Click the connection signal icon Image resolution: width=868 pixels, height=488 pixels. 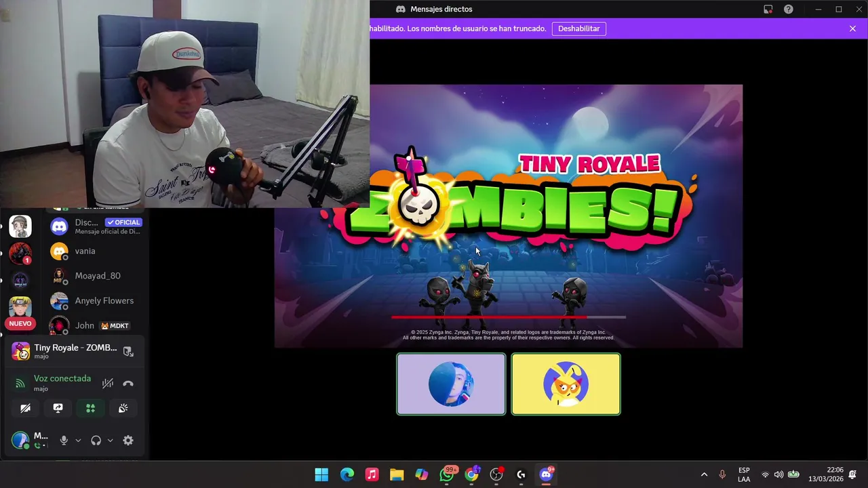20,384
